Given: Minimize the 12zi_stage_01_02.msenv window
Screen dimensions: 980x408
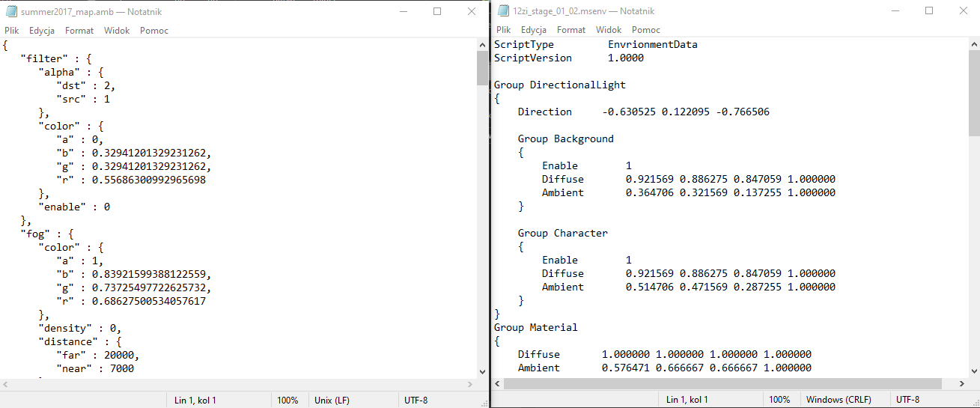Looking at the screenshot, I should (895, 11).
